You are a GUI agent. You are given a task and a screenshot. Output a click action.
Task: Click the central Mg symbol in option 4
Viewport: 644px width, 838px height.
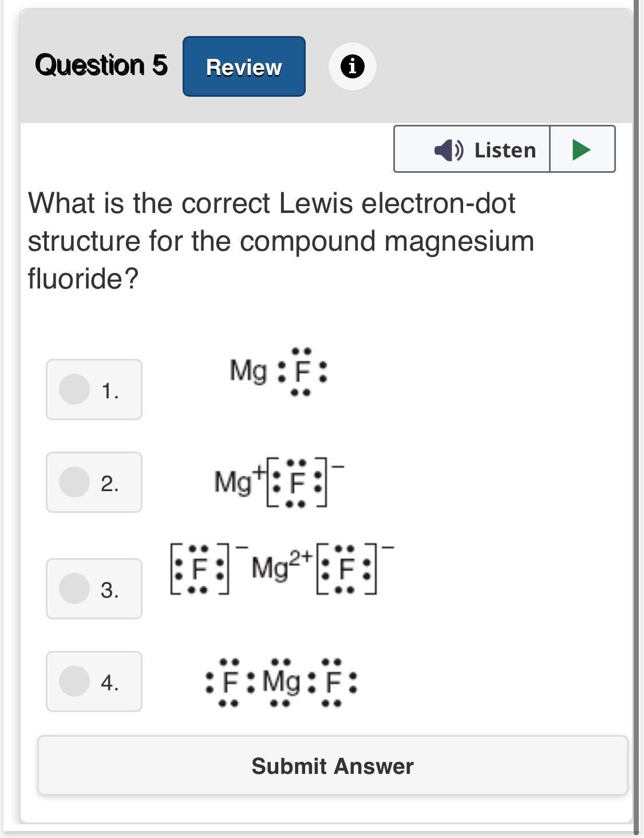tap(281, 682)
